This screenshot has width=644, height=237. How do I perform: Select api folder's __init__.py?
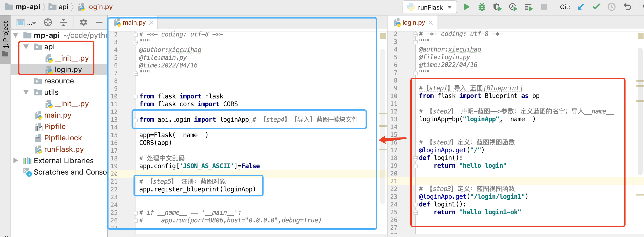point(67,58)
